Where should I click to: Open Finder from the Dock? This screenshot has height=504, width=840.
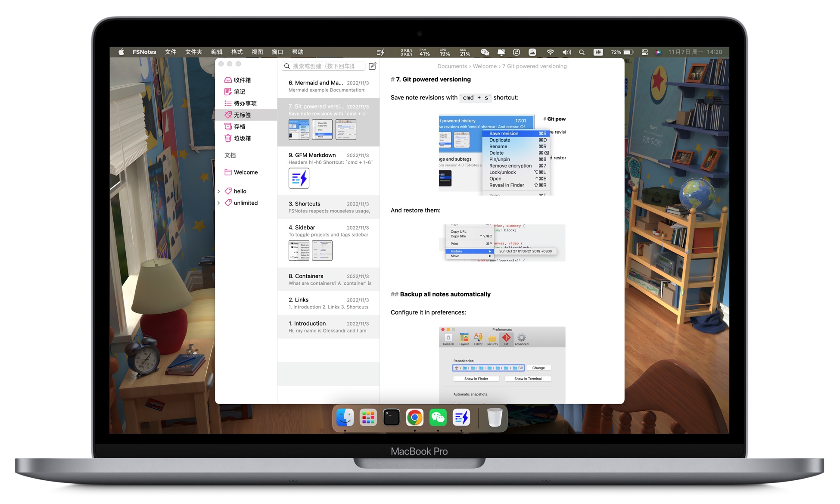[x=345, y=417]
